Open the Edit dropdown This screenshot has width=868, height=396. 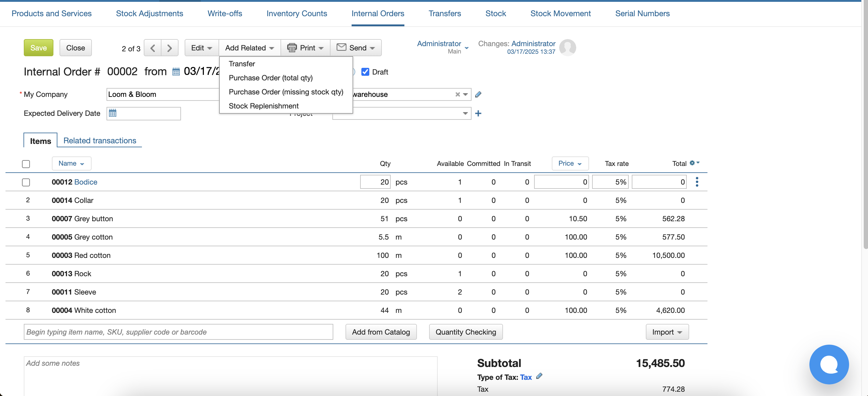201,48
